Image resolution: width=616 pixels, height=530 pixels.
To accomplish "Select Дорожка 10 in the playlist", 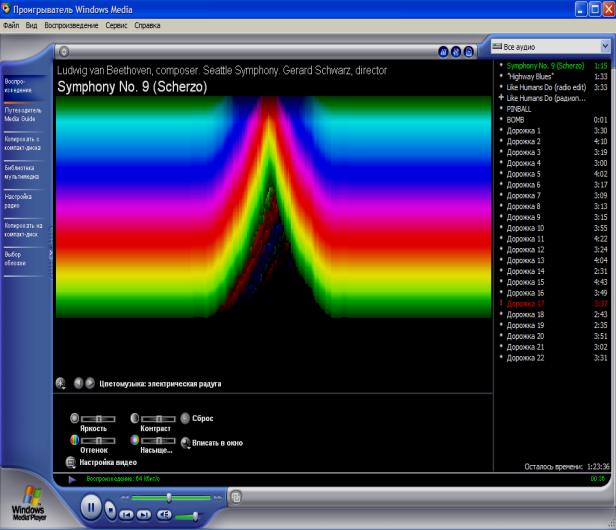I will click(x=553, y=228).
